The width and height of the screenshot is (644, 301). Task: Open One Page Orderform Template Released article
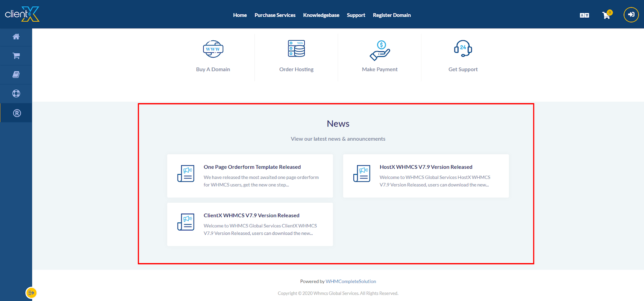(x=252, y=167)
